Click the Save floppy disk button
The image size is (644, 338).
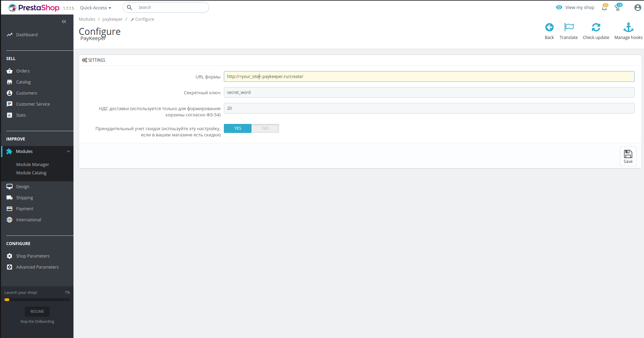tap(628, 156)
